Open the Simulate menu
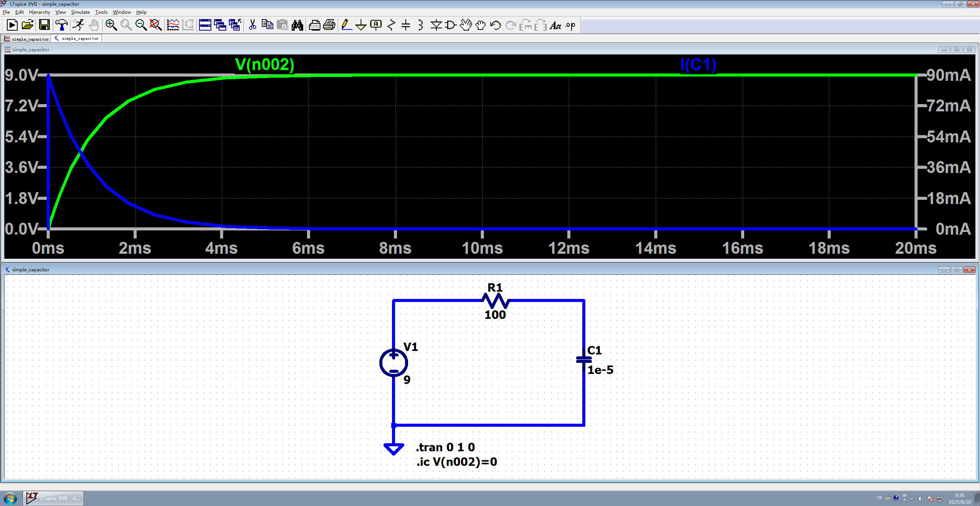The height and width of the screenshot is (506, 980). coord(80,12)
